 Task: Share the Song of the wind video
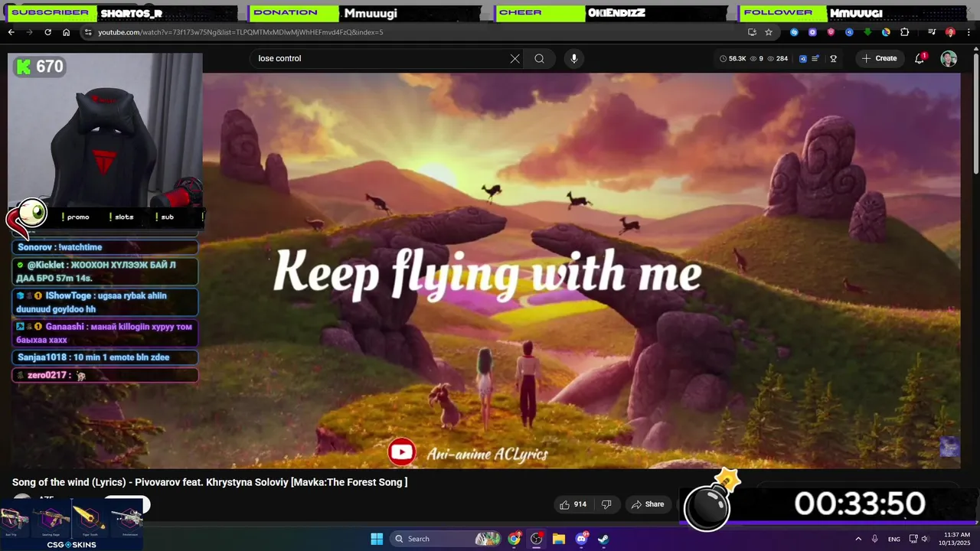(648, 504)
